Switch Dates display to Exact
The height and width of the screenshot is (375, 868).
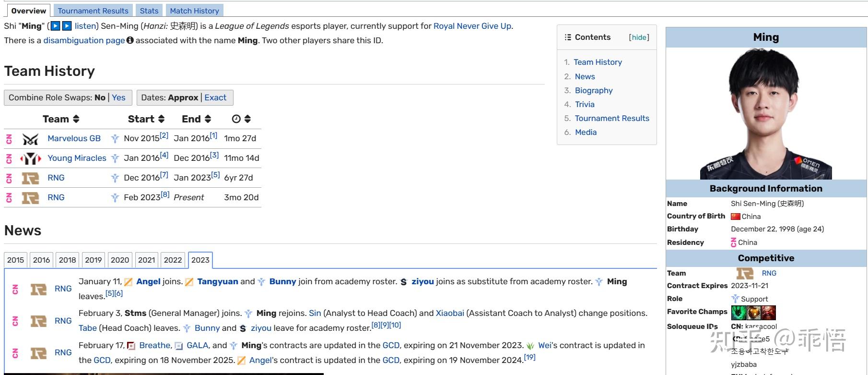[x=215, y=97]
